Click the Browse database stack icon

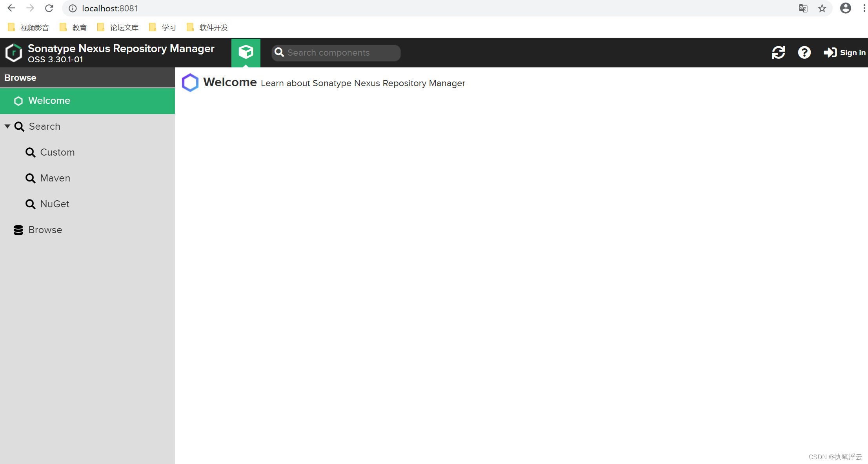pyautogui.click(x=19, y=229)
